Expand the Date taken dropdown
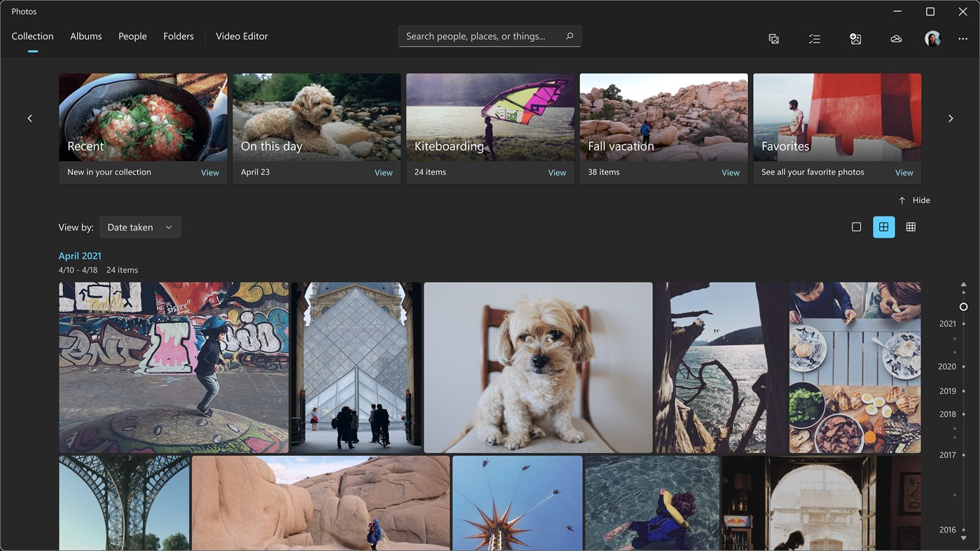 click(x=140, y=227)
